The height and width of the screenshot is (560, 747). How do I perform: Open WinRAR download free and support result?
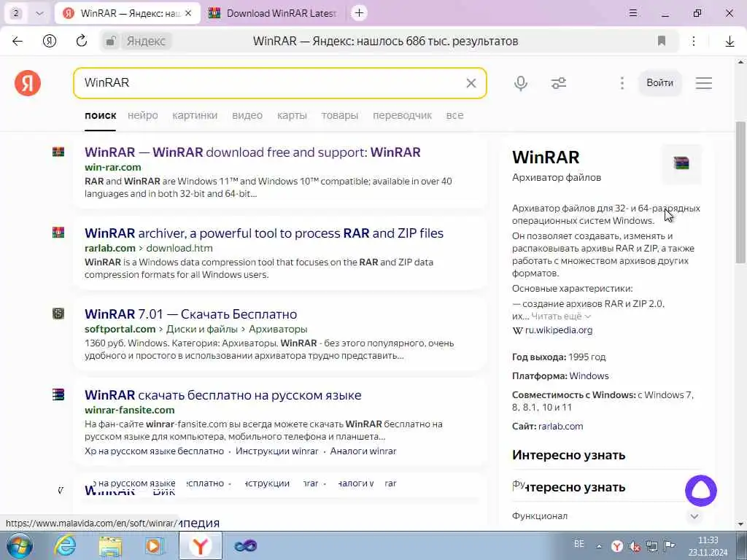[x=252, y=152]
